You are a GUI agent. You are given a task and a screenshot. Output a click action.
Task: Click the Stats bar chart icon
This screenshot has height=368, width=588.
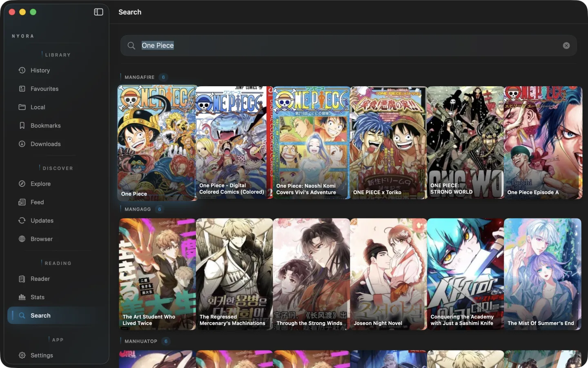pos(22,297)
